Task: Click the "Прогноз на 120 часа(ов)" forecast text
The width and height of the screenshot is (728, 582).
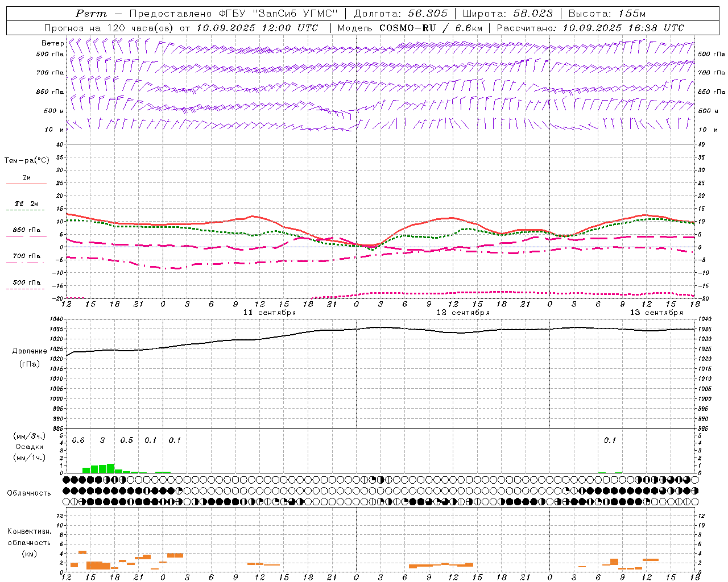Action: (109, 28)
